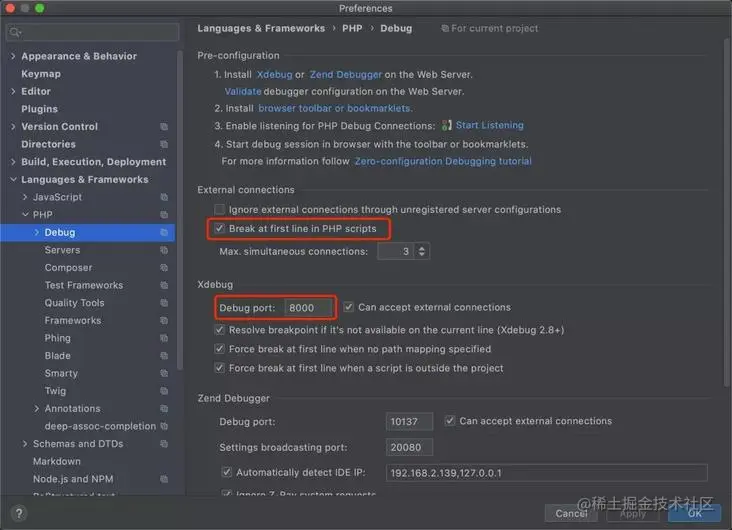Toggle Zend Debugger Can accept external connections
Viewport: 732px width, 530px height.
[x=450, y=421]
